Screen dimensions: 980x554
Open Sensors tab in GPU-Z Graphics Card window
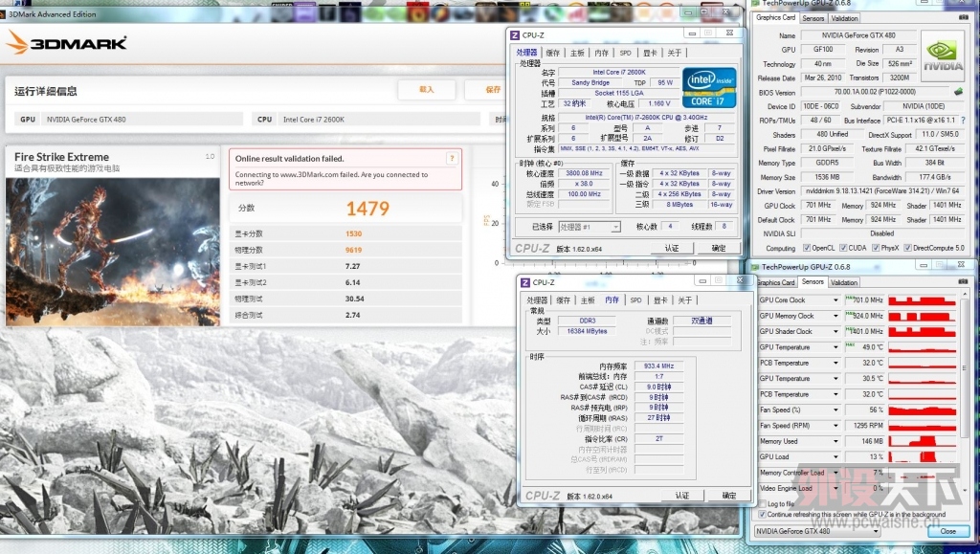[813, 18]
